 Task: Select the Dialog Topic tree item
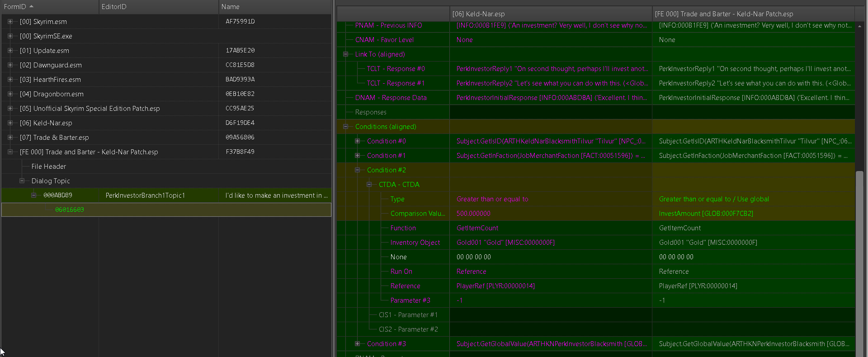[51, 181]
